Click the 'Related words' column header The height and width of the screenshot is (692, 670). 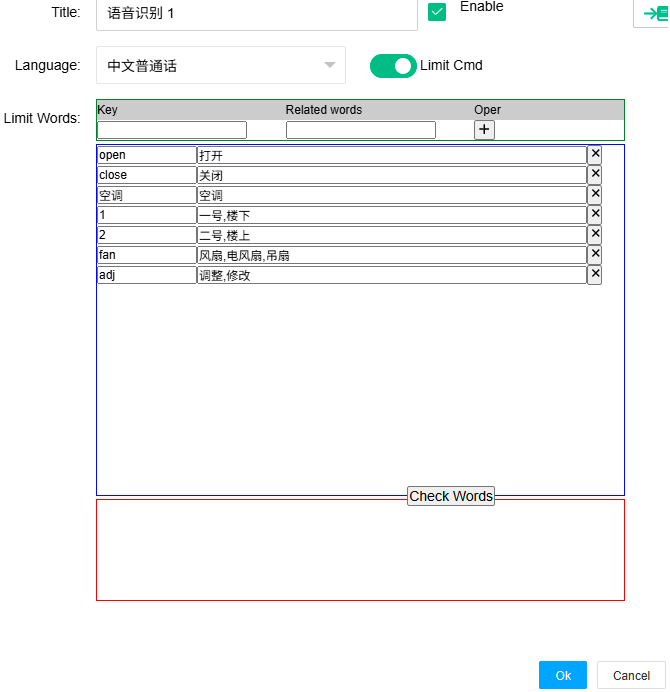pos(324,109)
